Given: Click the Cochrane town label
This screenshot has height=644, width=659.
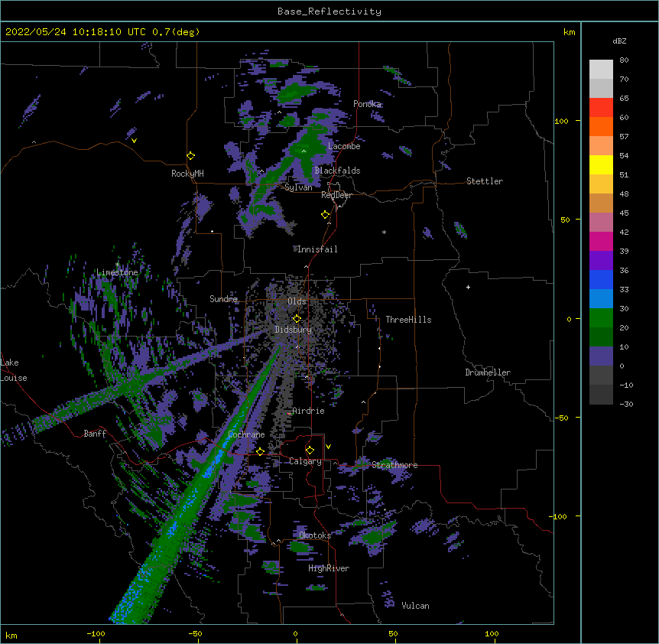Looking at the screenshot, I should click(246, 434).
